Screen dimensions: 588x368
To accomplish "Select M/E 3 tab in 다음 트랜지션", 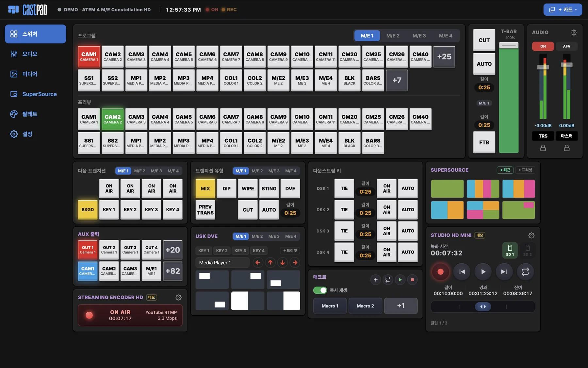I will coord(156,171).
